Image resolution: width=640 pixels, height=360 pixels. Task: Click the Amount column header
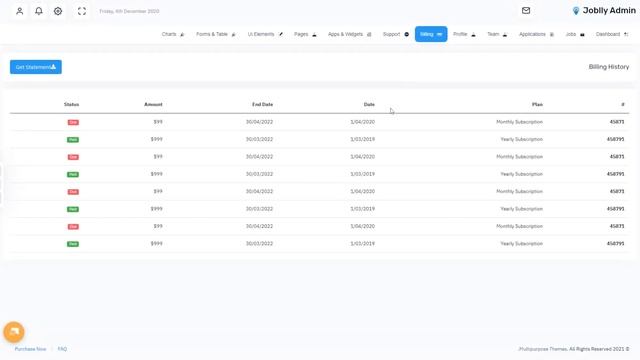[153, 104]
